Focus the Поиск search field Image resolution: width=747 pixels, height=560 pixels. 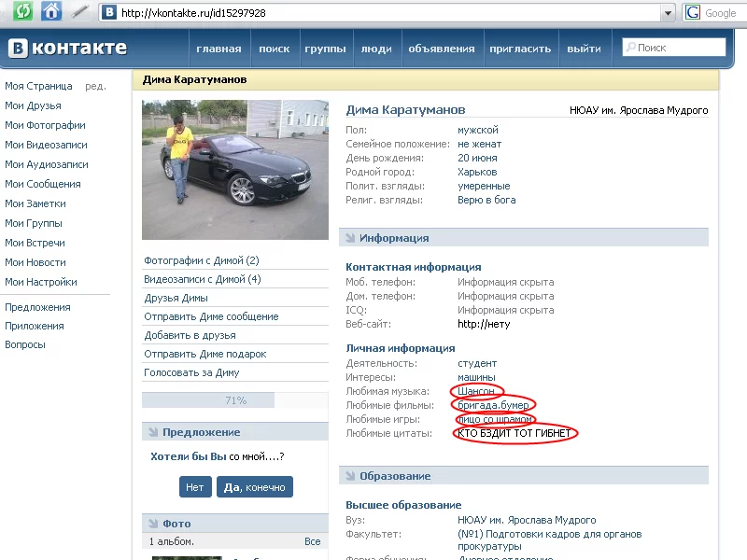(673, 48)
